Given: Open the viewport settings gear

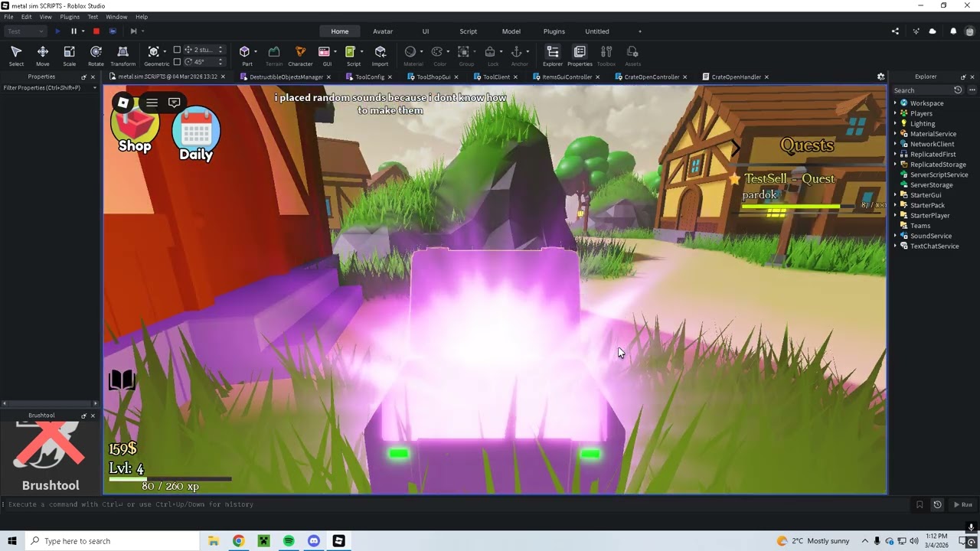Looking at the screenshot, I should click(x=880, y=77).
